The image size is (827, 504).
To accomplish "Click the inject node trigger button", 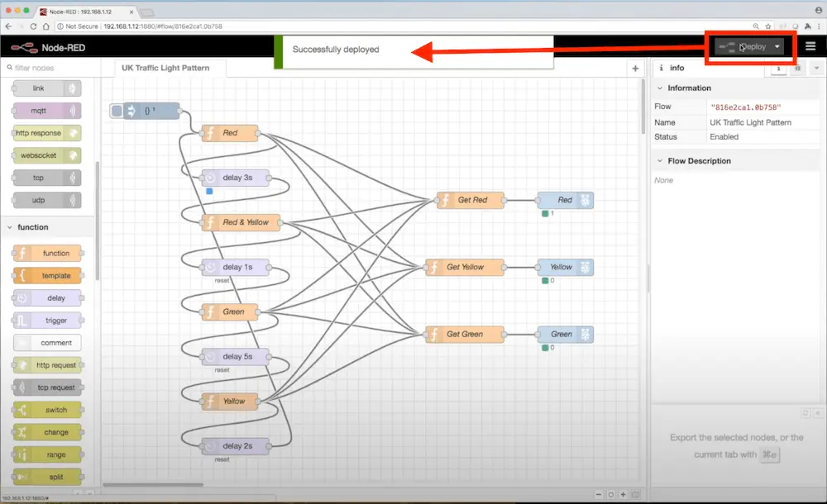I will 117,111.
